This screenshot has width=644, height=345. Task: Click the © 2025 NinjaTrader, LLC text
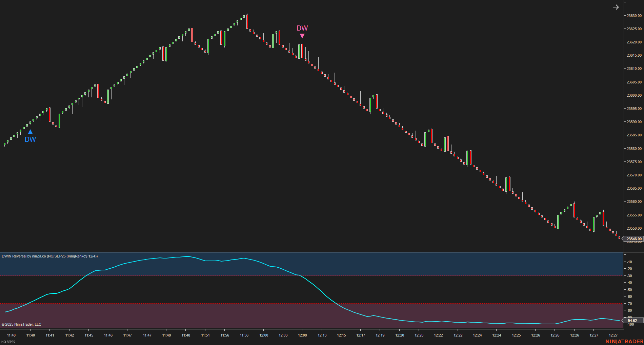coord(21,324)
